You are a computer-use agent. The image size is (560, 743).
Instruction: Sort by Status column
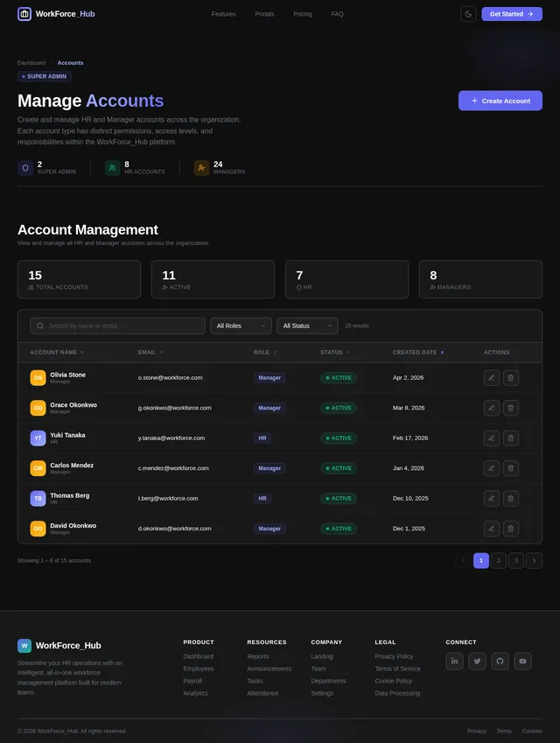click(x=335, y=353)
